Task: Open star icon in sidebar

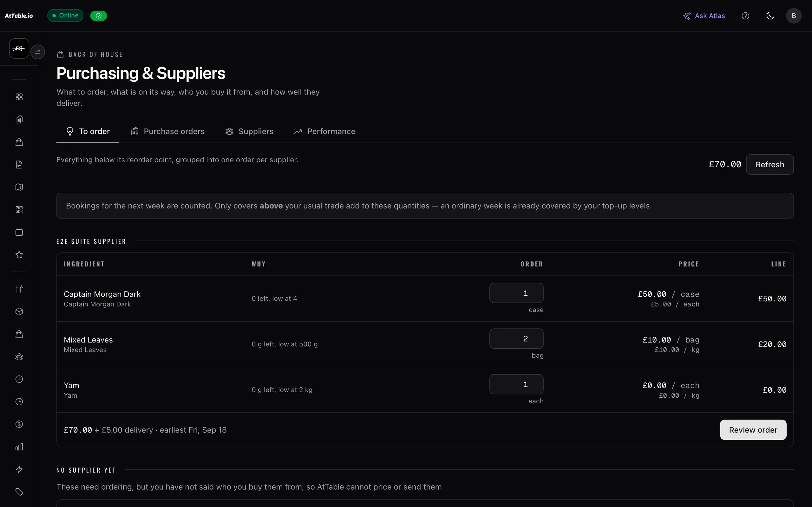Action: [19, 254]
